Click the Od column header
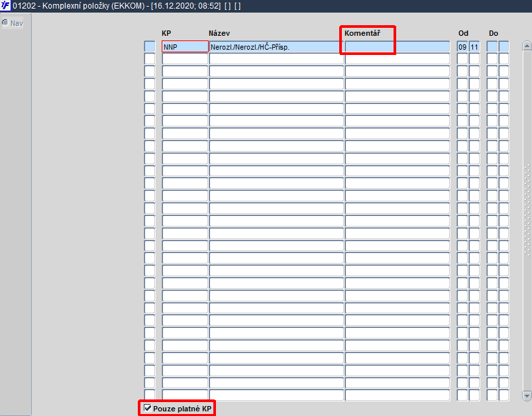This screenshot has width=532, height=416. pos(463,33)
